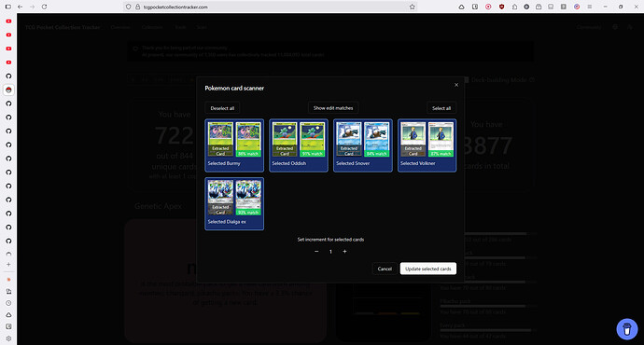Screen dimensions: 644x345
Task: Toggle selection of the Volkner card
Action: click(427, 145)
